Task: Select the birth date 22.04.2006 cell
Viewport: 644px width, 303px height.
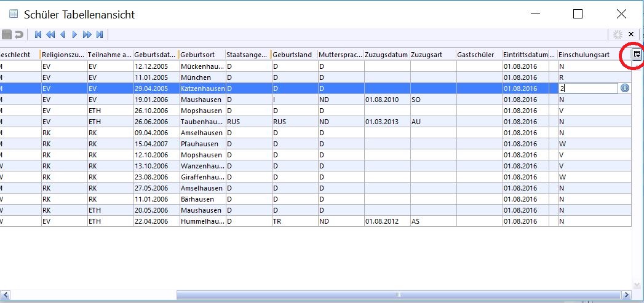Action: pos(156,221)
